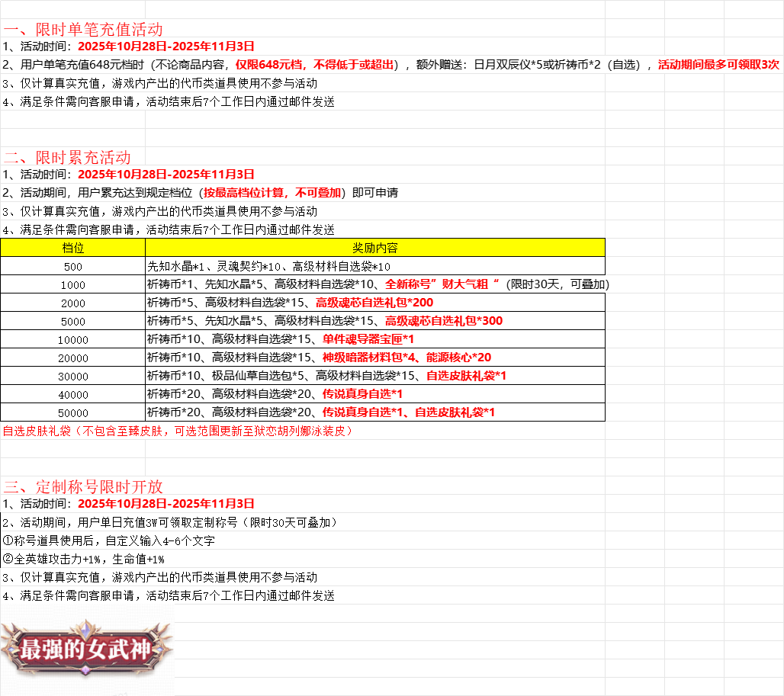This screenshot has width=784, height=696.
Task: Select the cell about 自定义输入4-6个文字
Action: pyautogui.click(x=108, y=540)
